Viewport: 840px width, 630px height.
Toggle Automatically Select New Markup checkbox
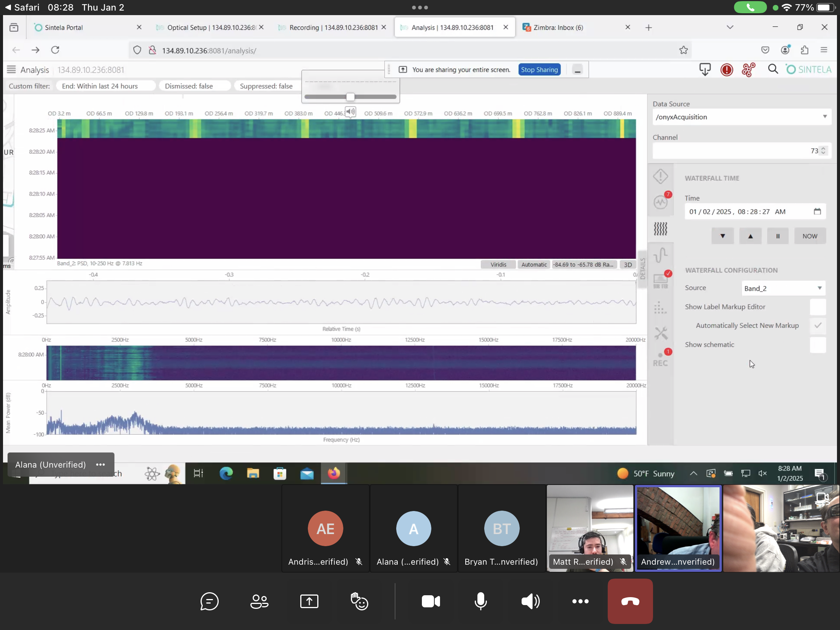818,326
